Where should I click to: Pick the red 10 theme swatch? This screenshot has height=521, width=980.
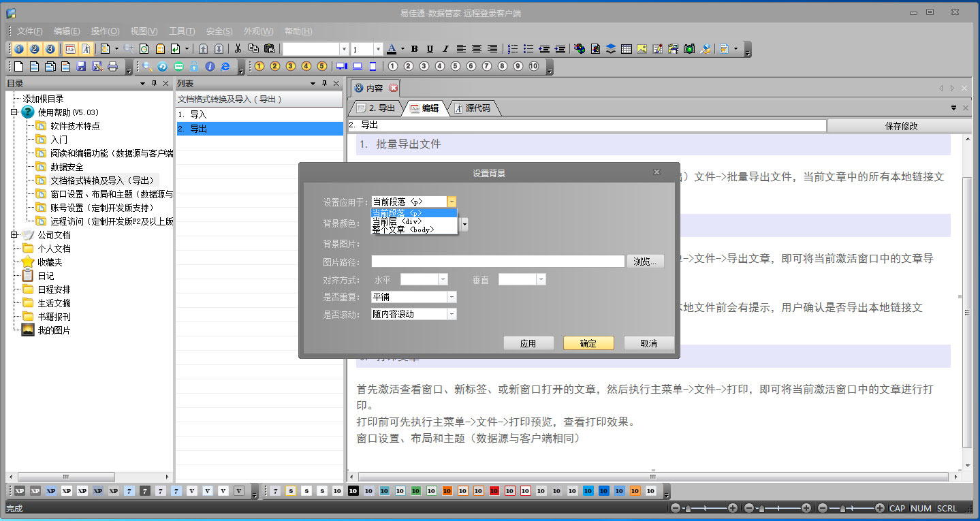pyautogui.click(x=494, y=490)
